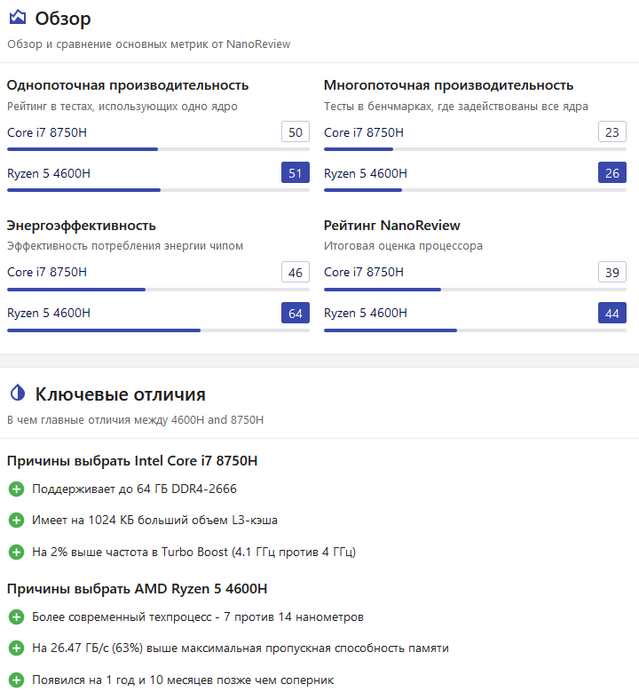Click 'Причины выбрать AMD Ryzen 5 4600H' heading
This screenshot has width=639, height=700.
pos(137,589)
